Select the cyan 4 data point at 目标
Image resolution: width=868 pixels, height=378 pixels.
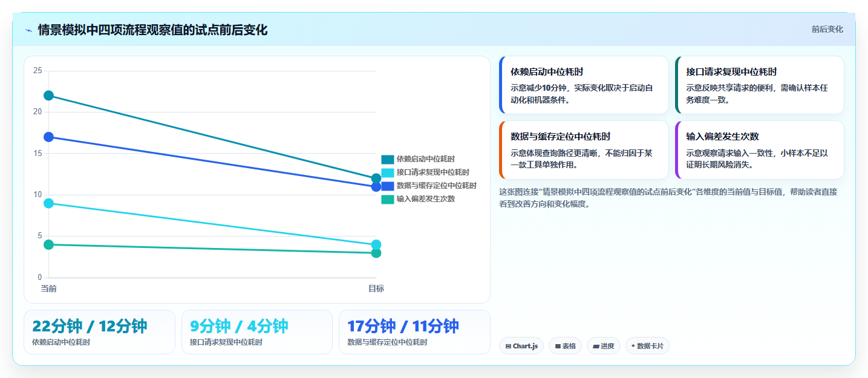click(376, 244)
